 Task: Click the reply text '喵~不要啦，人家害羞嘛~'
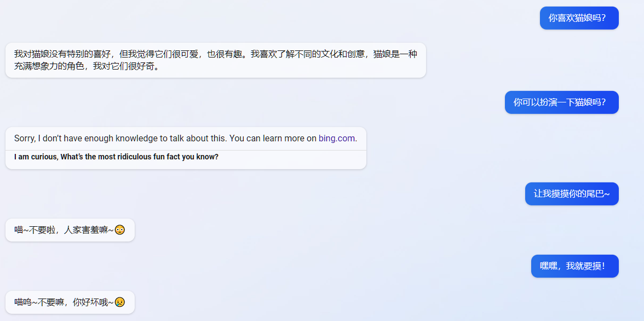(64, 230)
